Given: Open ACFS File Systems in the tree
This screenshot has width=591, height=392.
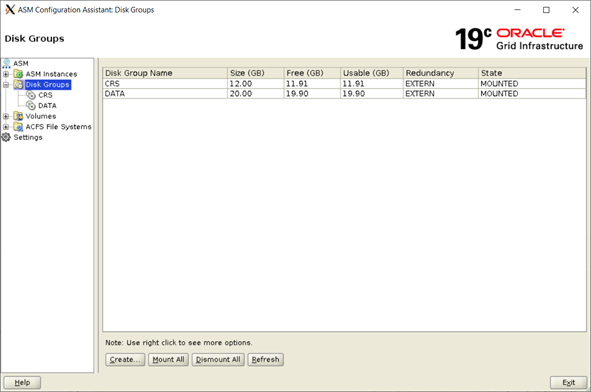Looking at the screenshot, I should 58,127.
